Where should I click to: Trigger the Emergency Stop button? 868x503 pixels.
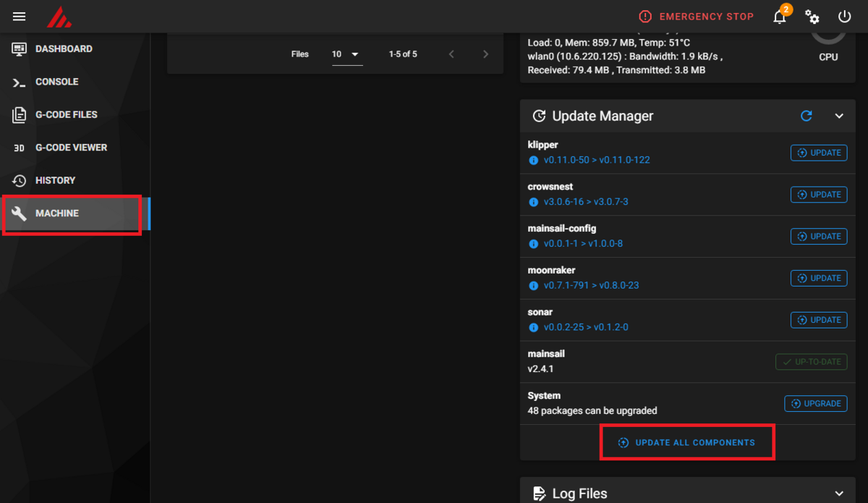coord(696,17)
